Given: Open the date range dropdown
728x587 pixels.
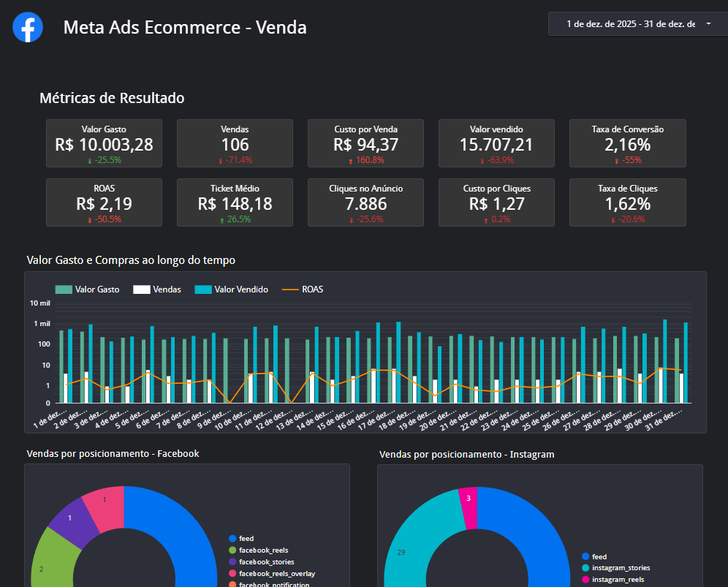Looking at the screenshot, I should pyautogui.click(x=638, y=24).
